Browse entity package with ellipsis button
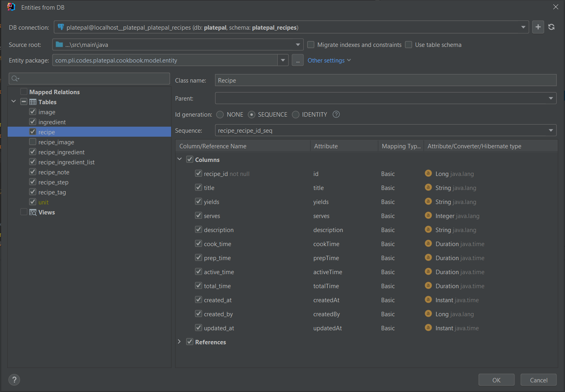The image size is (565, 392). [298, 61]
